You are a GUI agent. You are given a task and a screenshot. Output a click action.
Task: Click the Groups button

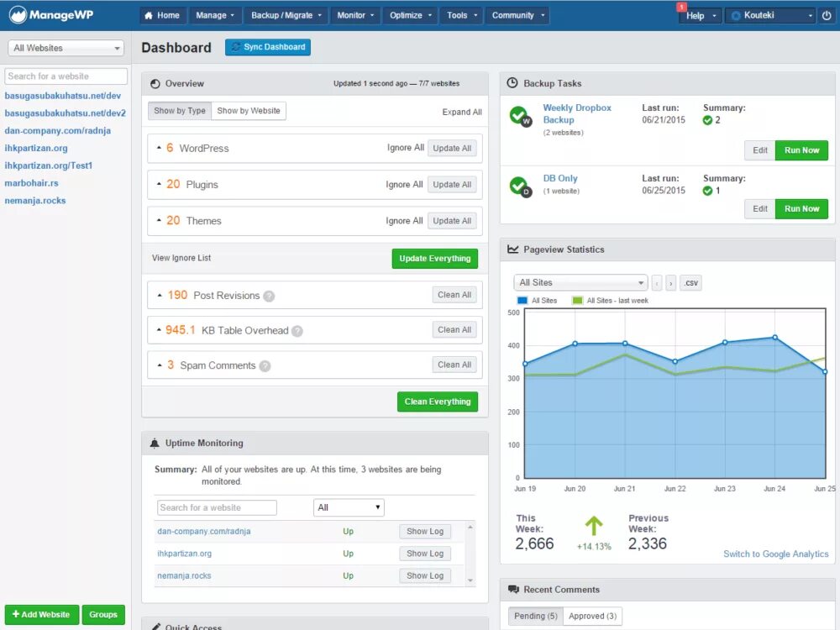click(103, 615)
